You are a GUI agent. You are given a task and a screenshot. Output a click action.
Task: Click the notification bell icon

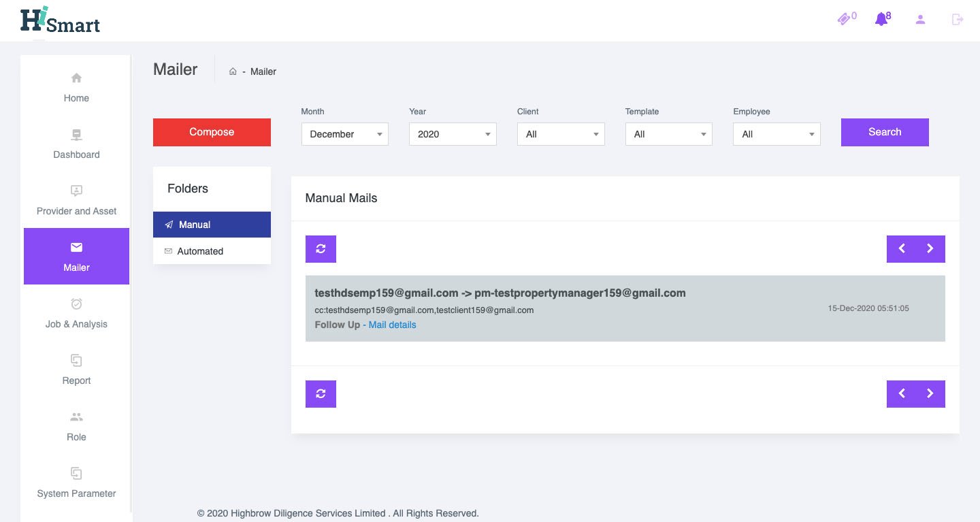[881, 19]
